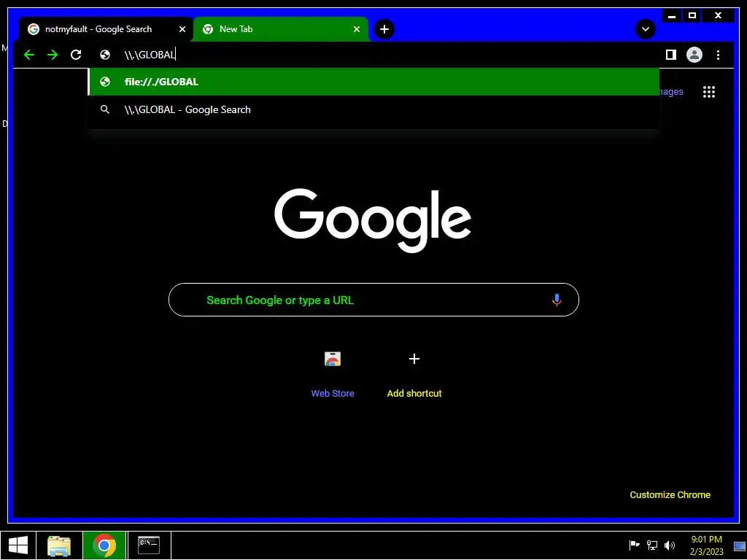The height and width of the screenshot is (560, 747).
Task: Click the Google logo doodle
Action: [373, 220]
